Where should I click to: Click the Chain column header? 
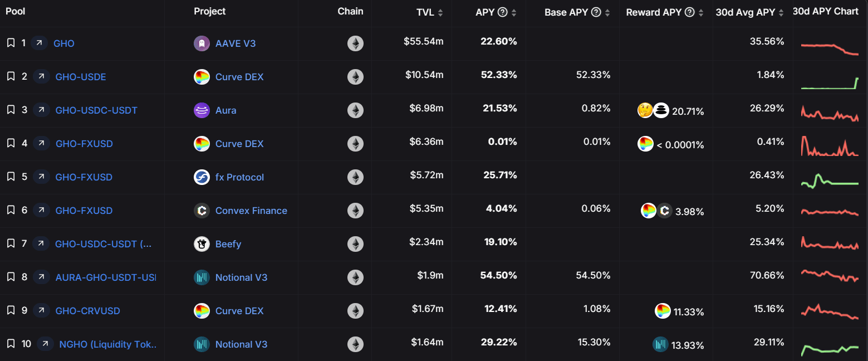coord(350,11)
